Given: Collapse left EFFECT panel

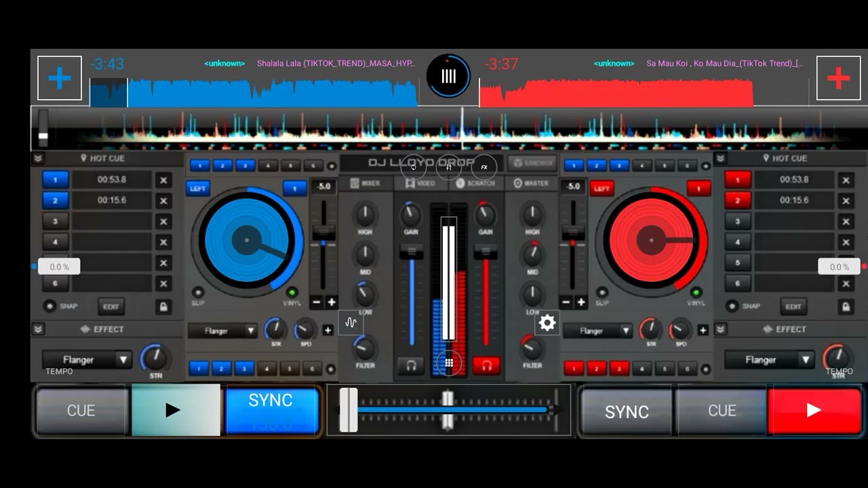Looking at the screenshot, I should tap(38, 329).
